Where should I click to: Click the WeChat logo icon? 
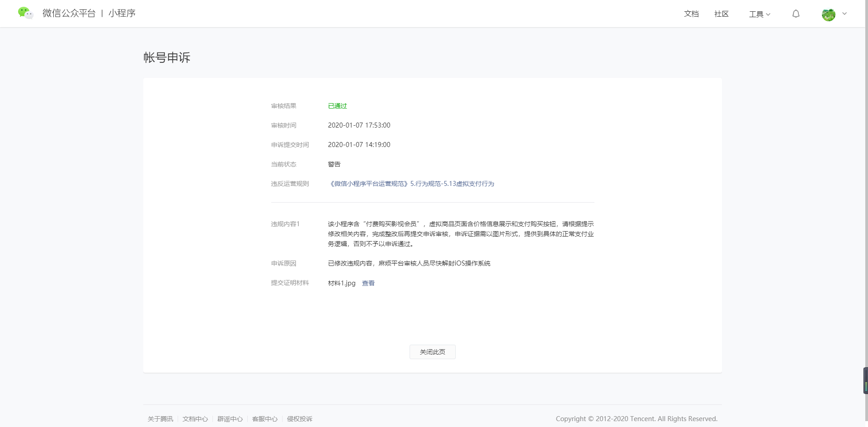(x=25, y=13)
